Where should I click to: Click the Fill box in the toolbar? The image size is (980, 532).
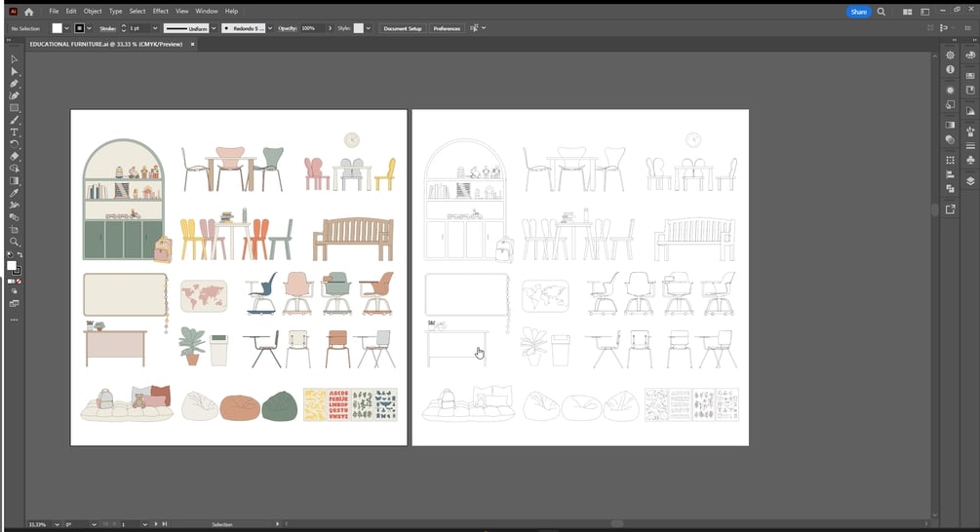12,266
